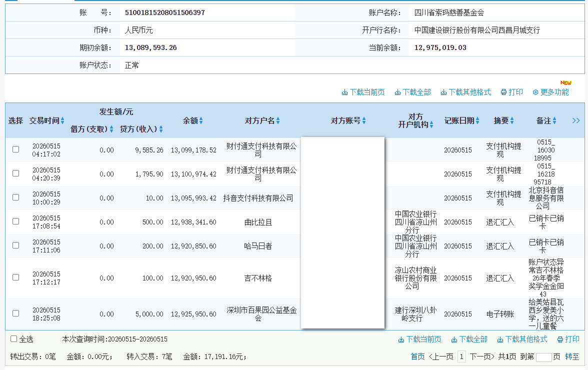588x370 pixels.
Task: Click counterparty 抖音支付科技有限公司
Action: (258, 198)
